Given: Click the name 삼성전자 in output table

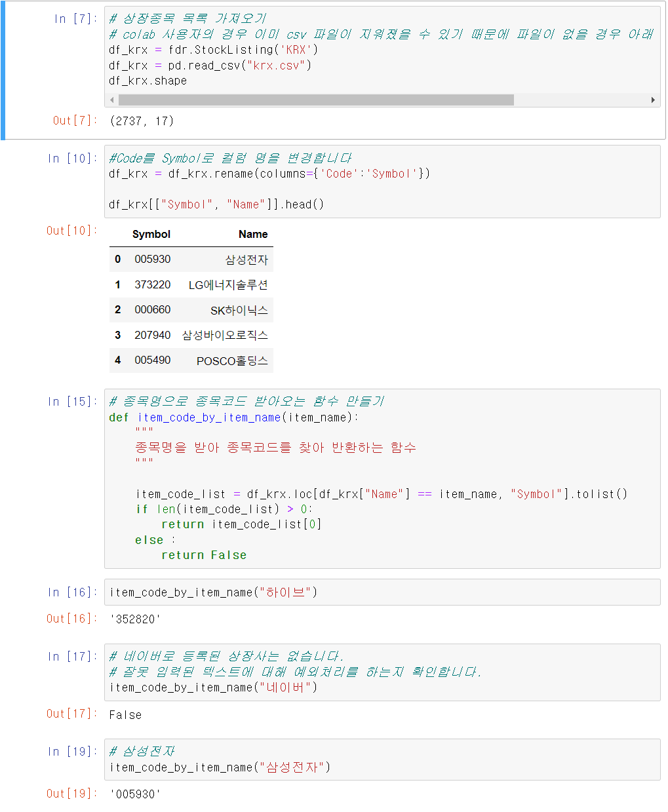Looking at the screenshot, I should coord(246,260).
